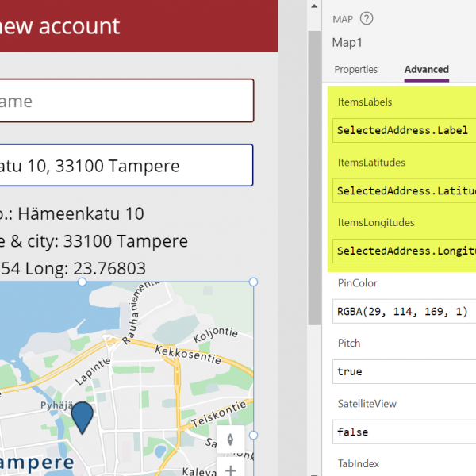Viewport: 476px width, 476px height.
Task: Click the canvas vertical scrollbar thumb
Action: (314, 178)
